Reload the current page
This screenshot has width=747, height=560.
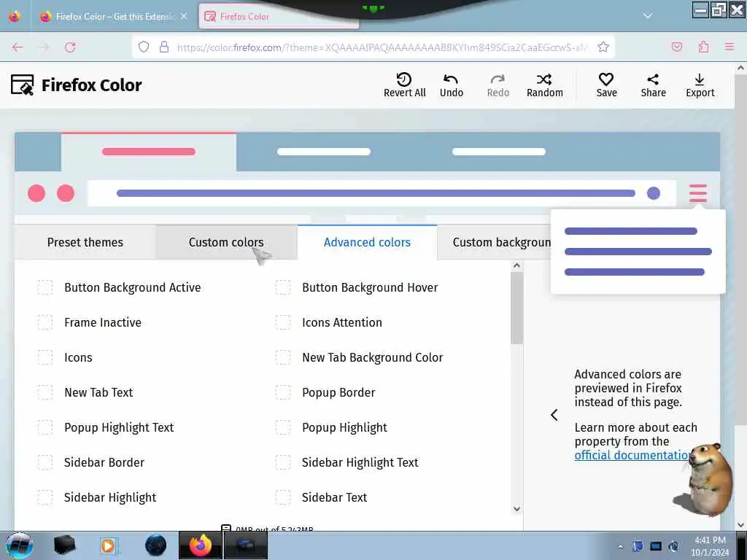[x=70, y=47]
